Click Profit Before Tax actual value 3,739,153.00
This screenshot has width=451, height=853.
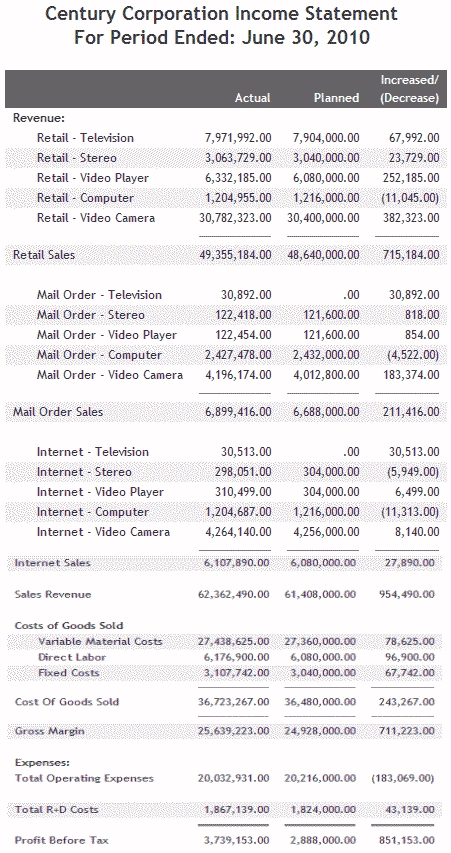tap(237, 840)
